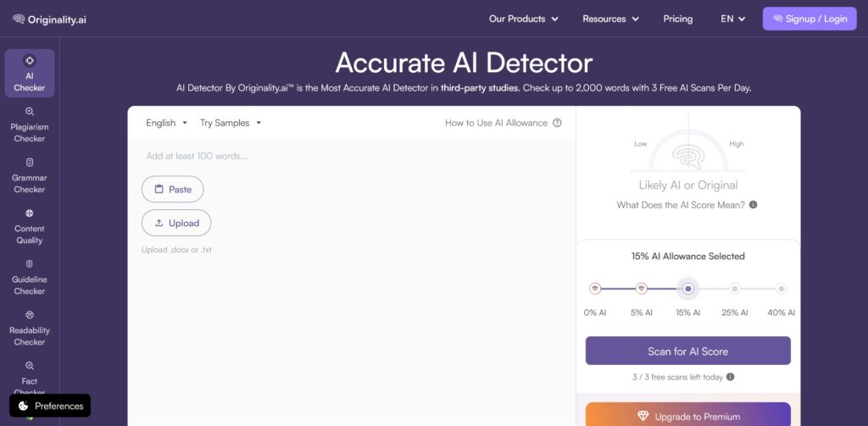This screenshot has width=868, height=426.
Task: Open the Plagiarism Checker magnifier icon
Action: tap(30, 112)
